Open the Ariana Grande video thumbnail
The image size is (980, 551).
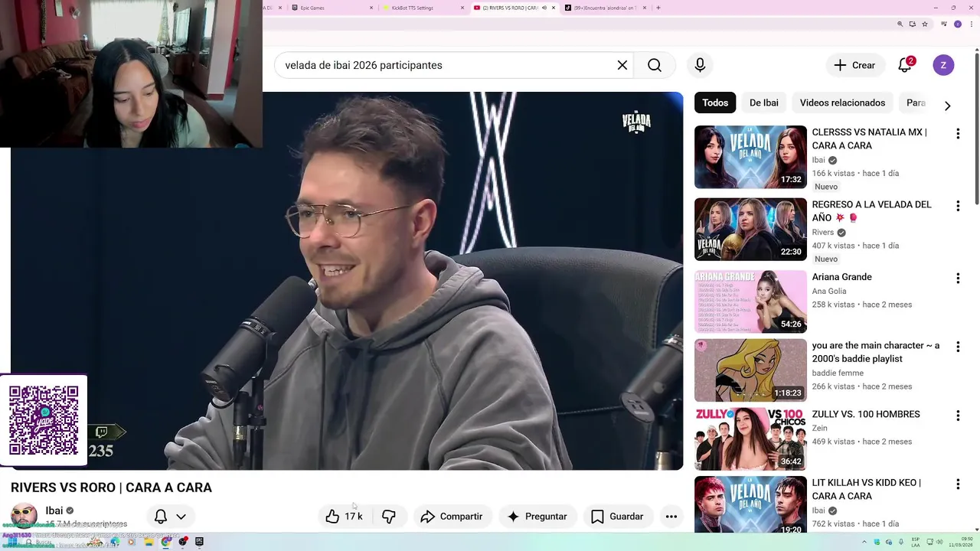(750, 302)
